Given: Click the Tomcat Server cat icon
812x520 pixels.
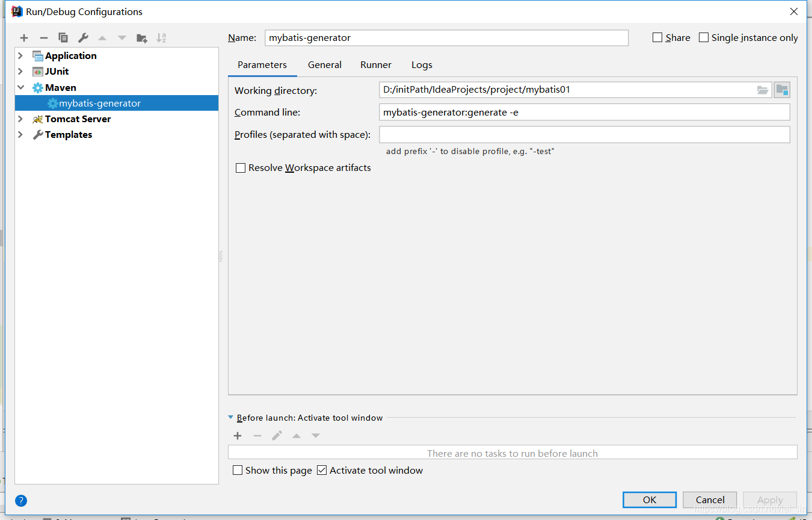Looking at the screenshot, I should point(38,119).
